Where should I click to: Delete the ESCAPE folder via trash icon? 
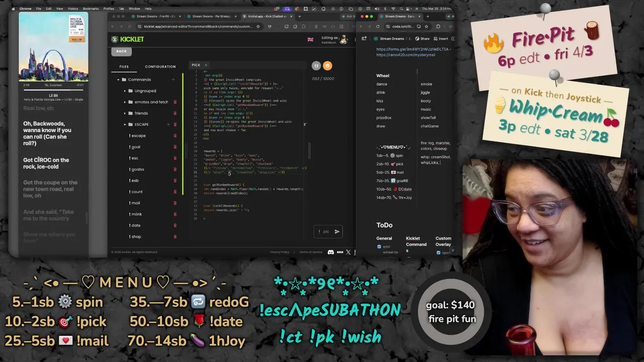175,124
